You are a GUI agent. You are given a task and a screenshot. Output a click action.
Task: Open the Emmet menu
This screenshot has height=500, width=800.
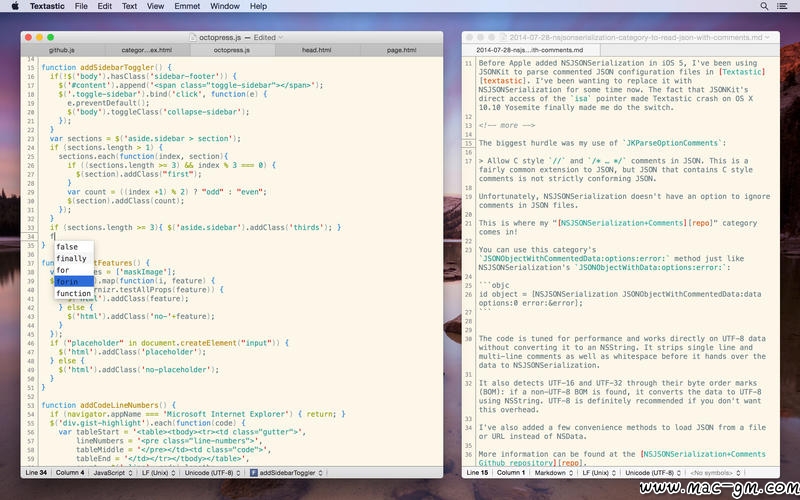187,6
